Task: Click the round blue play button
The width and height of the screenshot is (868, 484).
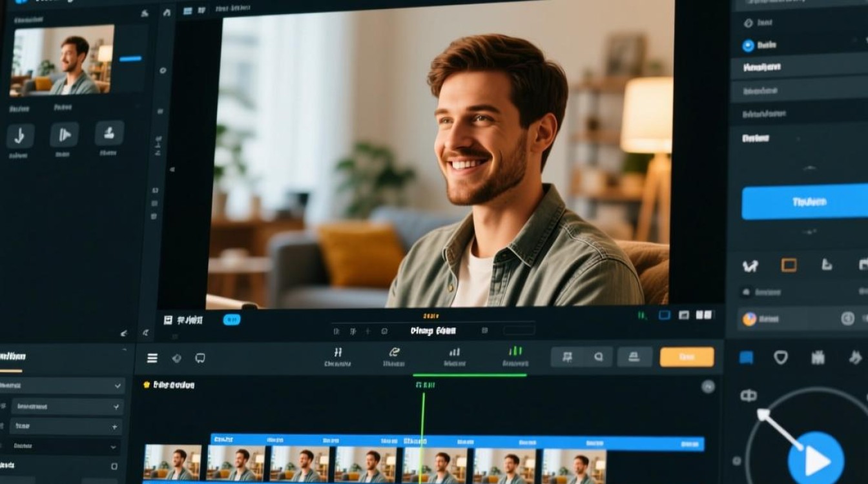Action: click(x=816, y=460)
